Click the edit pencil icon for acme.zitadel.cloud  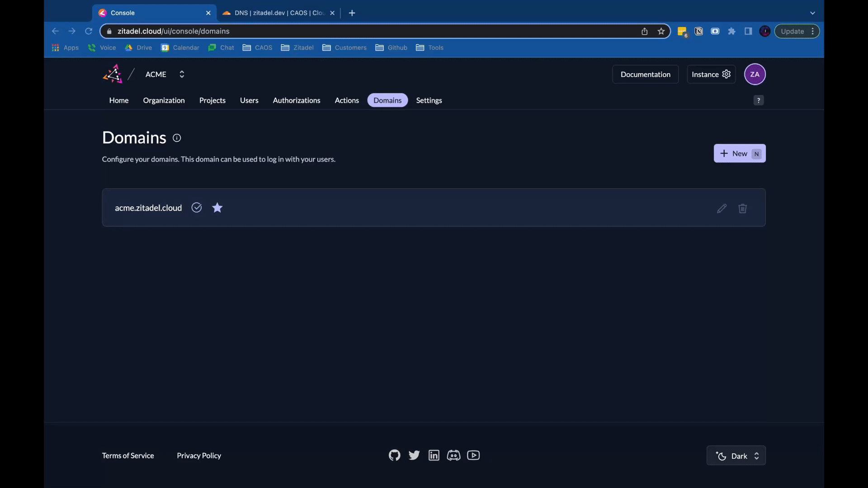click(722, 208)
